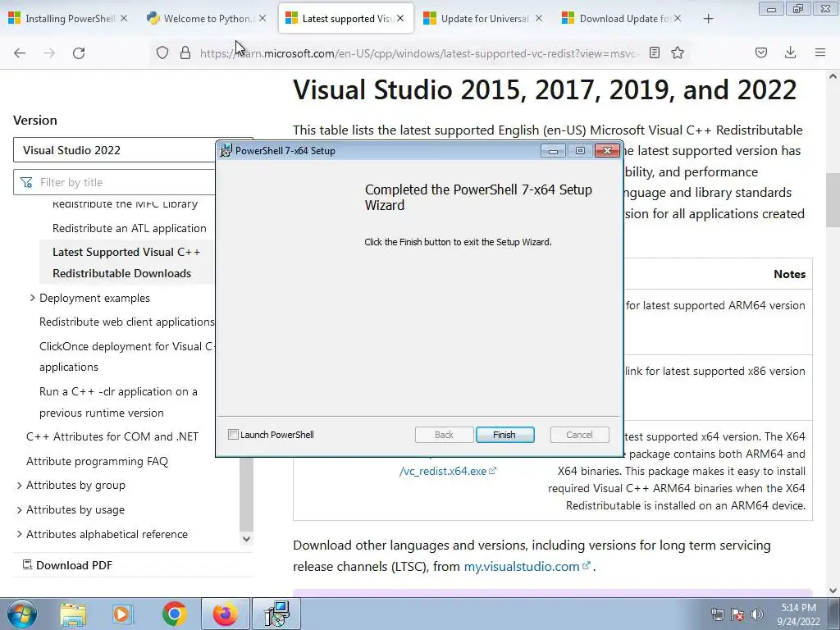Select the installer setup taskbar icon
Viewport: 840px width, 630px height.
point(276,614)
